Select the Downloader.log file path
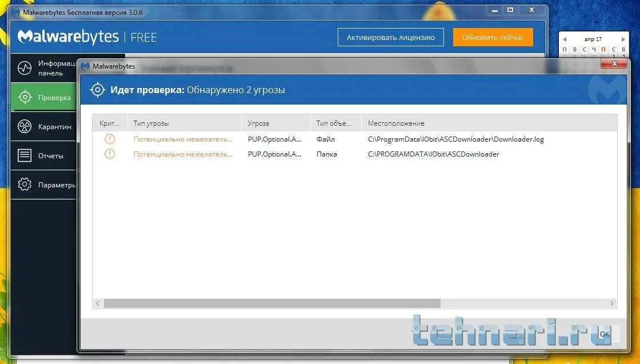The width and height of the screenshot is (640, 364). pyautogui.click(x=456, y=139)
